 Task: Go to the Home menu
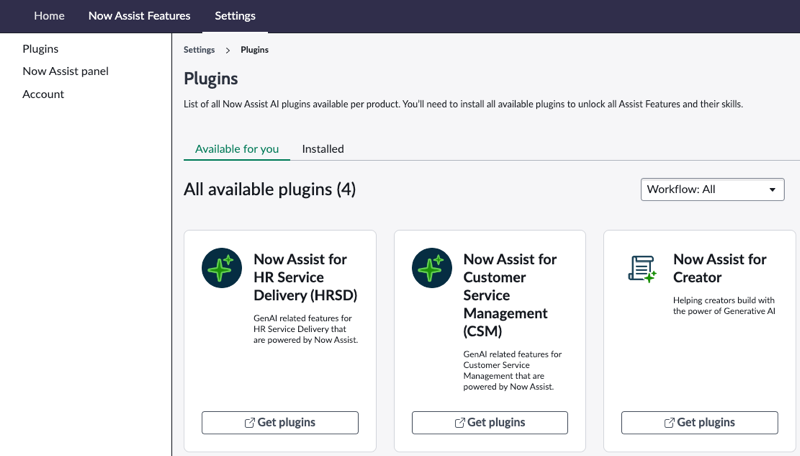tap(49, 16)
